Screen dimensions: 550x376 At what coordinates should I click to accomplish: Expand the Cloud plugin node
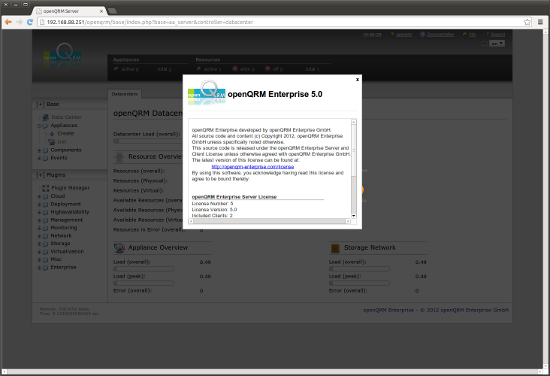[x=39, y=196]
